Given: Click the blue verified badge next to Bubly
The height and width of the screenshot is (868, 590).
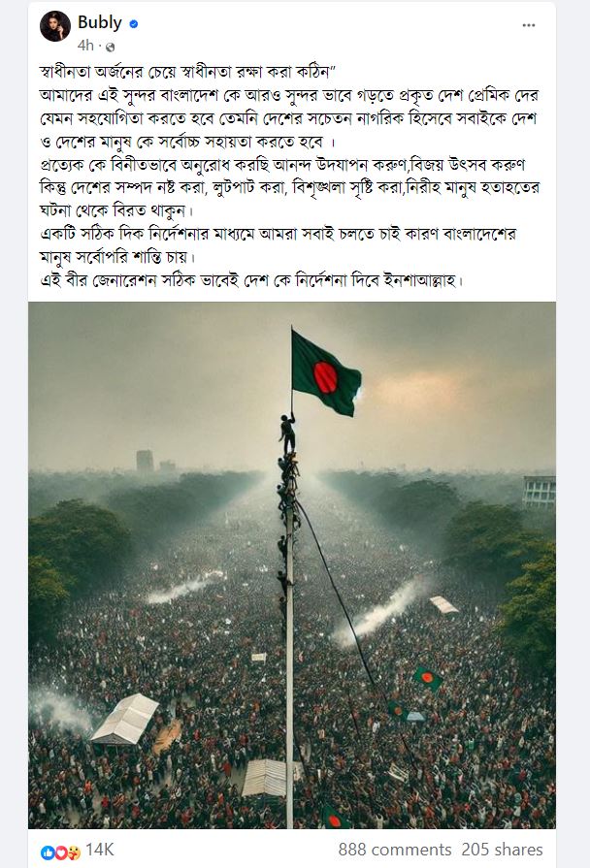Looking at the screenshot, I should point(134,24).
